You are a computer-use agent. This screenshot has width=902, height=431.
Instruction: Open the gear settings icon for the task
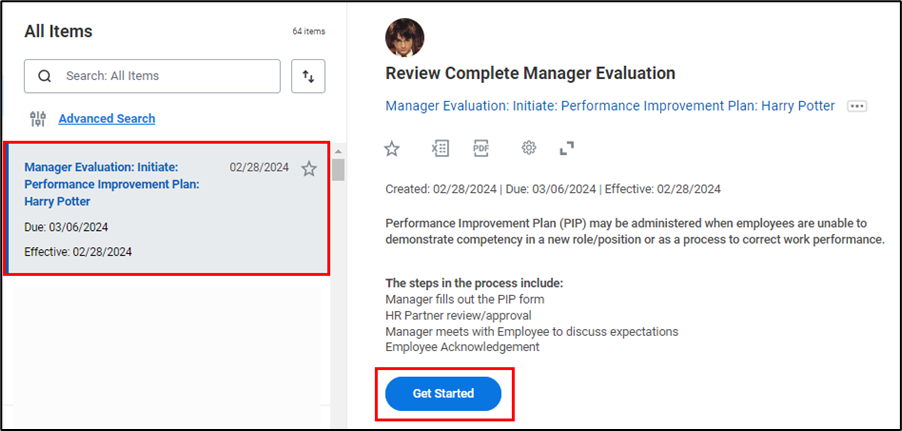tap(529, 148)
